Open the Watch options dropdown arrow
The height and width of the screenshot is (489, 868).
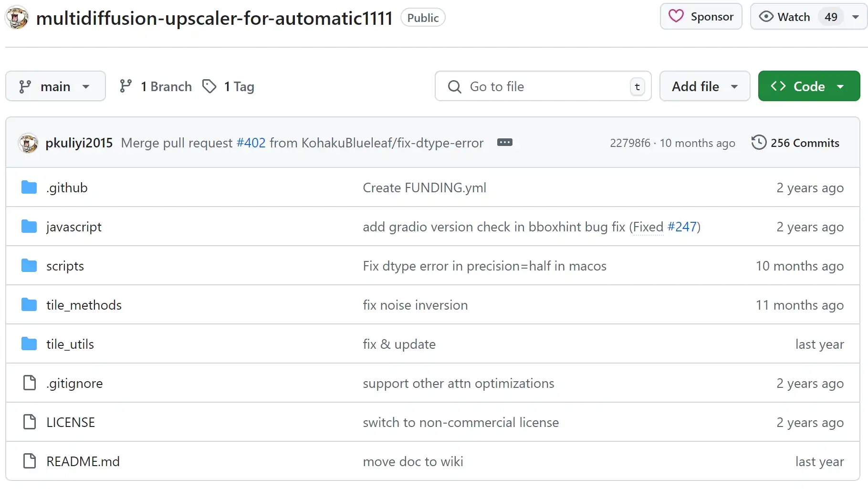856,17
